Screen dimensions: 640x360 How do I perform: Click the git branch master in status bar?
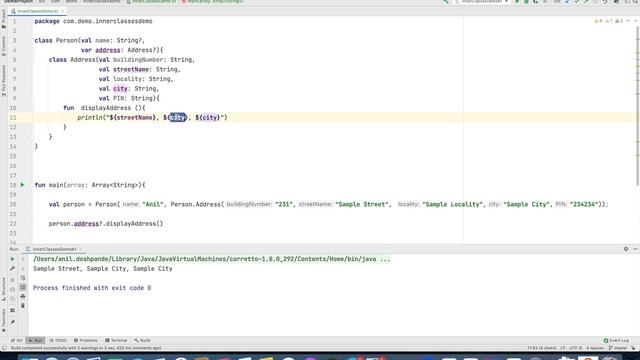(x=619, y=348)
